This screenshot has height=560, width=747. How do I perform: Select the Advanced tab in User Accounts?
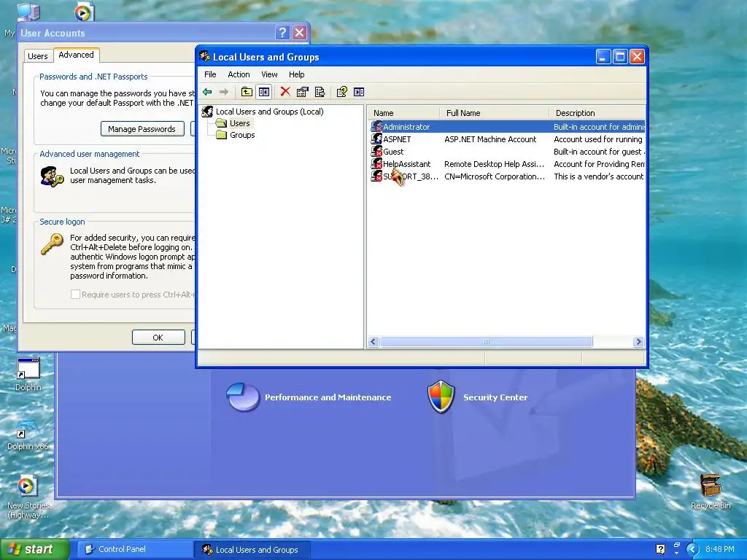(x=76, y=55)
